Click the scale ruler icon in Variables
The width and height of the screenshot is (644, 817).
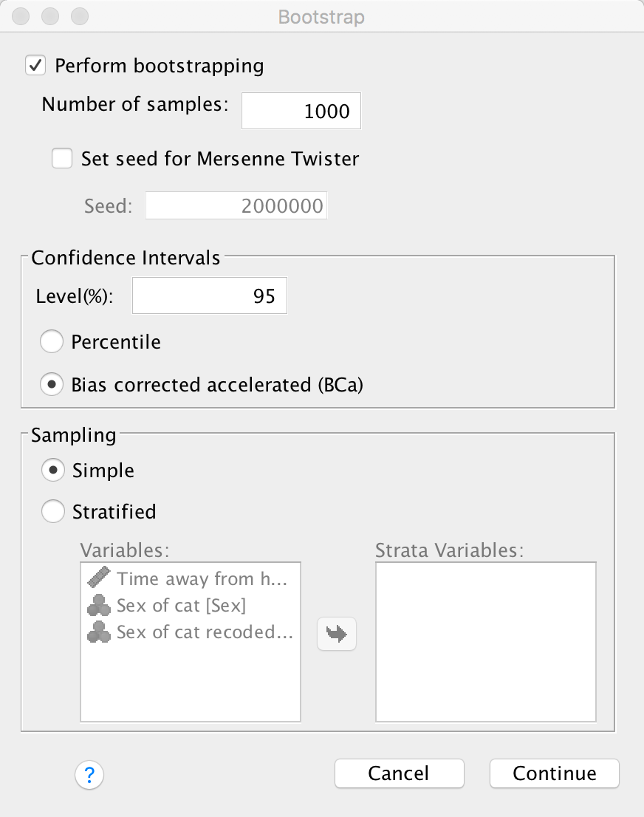99,578
